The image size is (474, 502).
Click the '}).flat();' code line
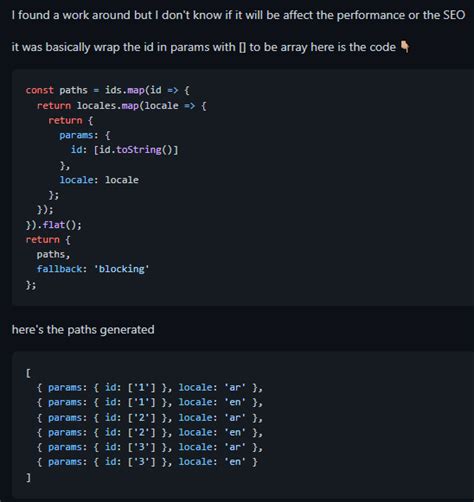(x=53, y=225)
